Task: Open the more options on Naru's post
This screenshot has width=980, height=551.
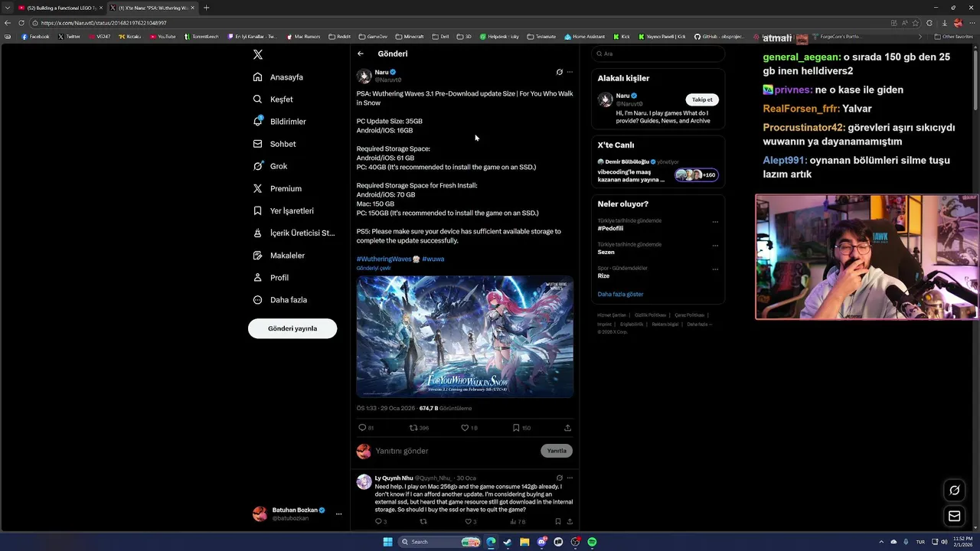Action: [570, 72]
